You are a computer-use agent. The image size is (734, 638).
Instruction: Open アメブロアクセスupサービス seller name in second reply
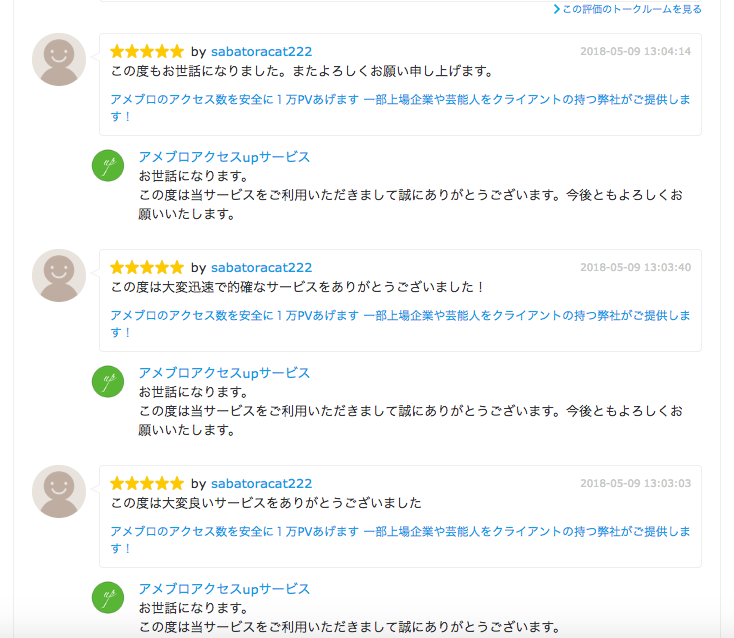224,373
